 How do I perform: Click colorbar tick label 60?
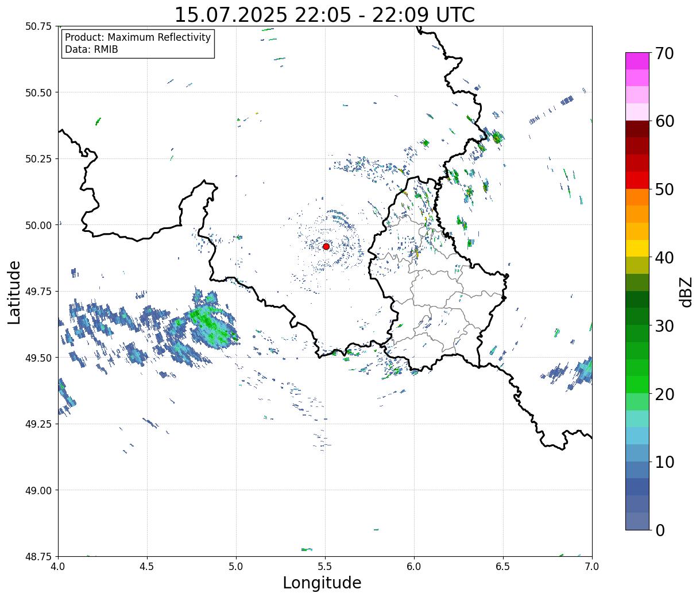tap(664, 121)
